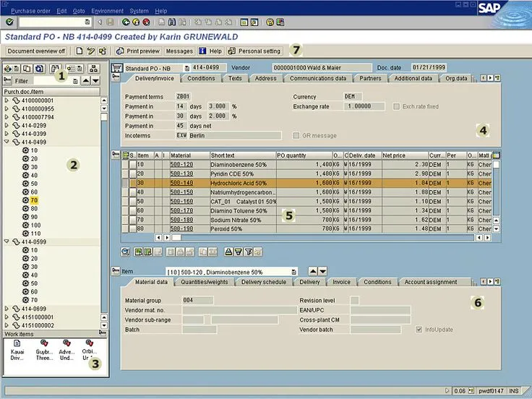
Task: Click the shopping cart document type icon
Action: [x=116, y=68]
